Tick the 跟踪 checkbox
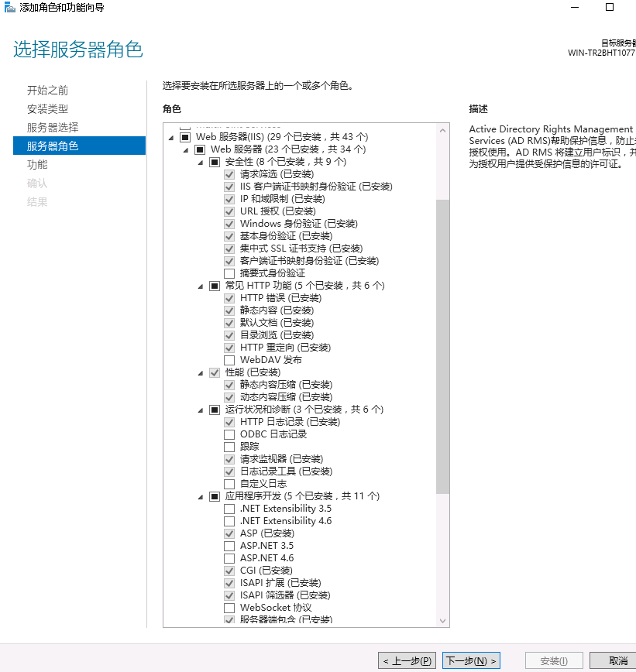 229,447
